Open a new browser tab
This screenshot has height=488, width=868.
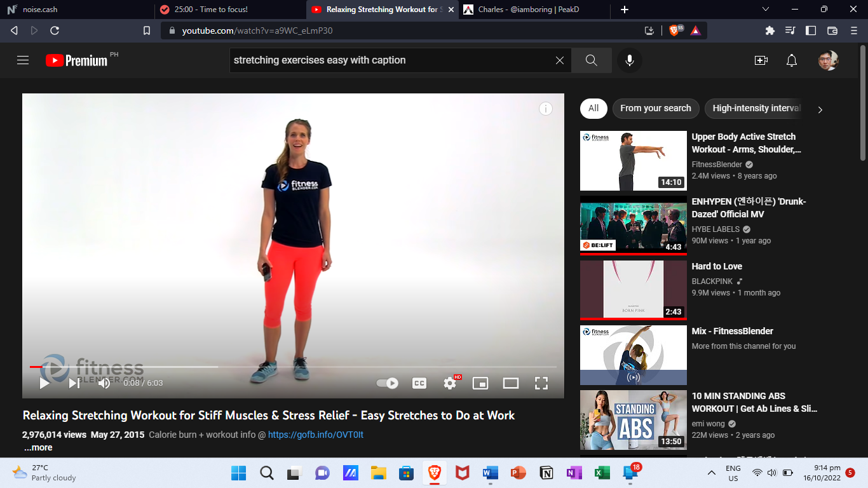click(x=625, y=10)
